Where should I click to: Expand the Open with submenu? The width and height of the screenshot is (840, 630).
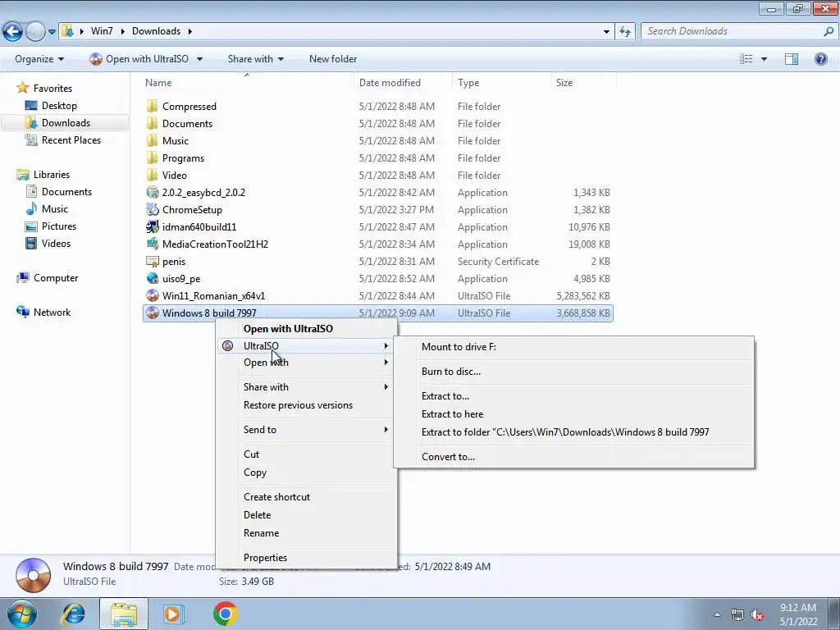(x=307, y=363)
